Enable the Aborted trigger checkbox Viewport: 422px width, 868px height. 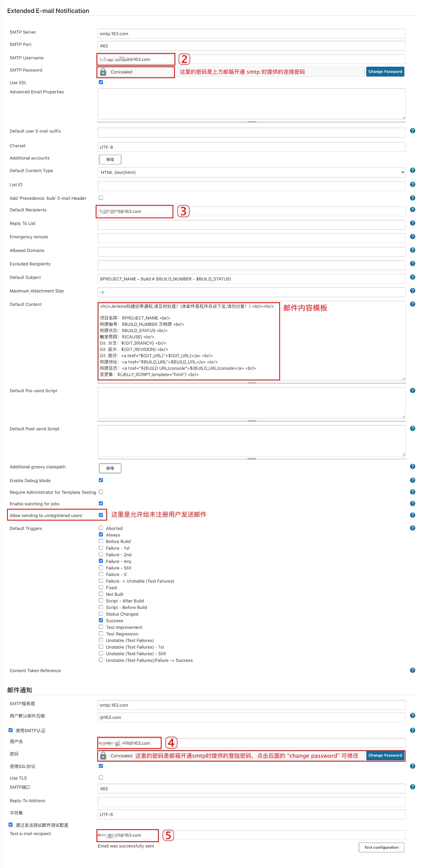pyautogui.click(x=101, y=528)
